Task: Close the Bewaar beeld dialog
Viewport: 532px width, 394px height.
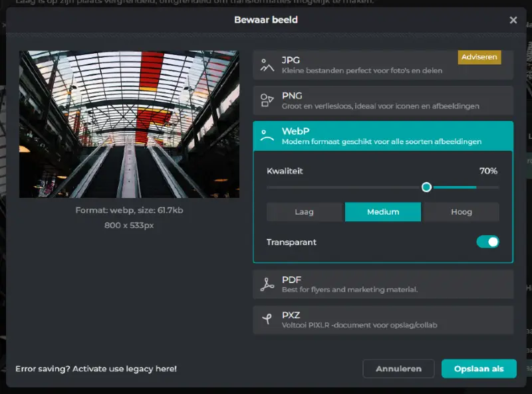Action: [x=513, y=20]
